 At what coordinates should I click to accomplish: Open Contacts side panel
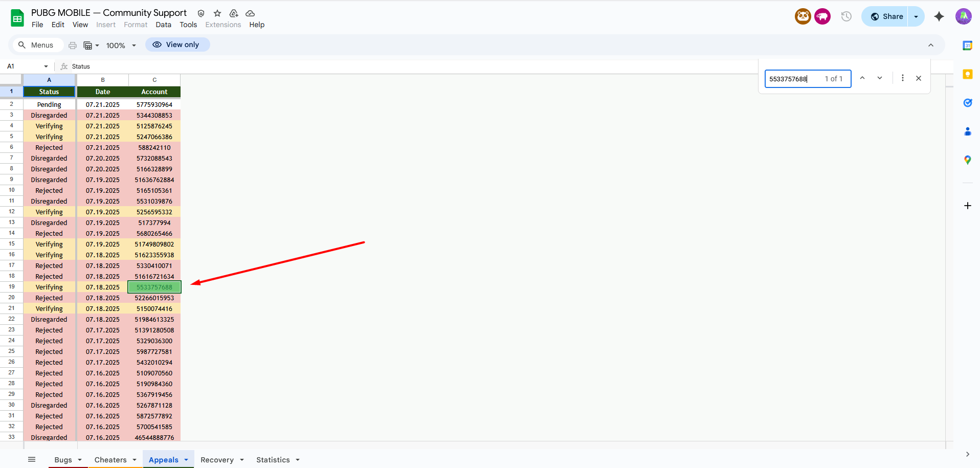click(x=968, y=131)
